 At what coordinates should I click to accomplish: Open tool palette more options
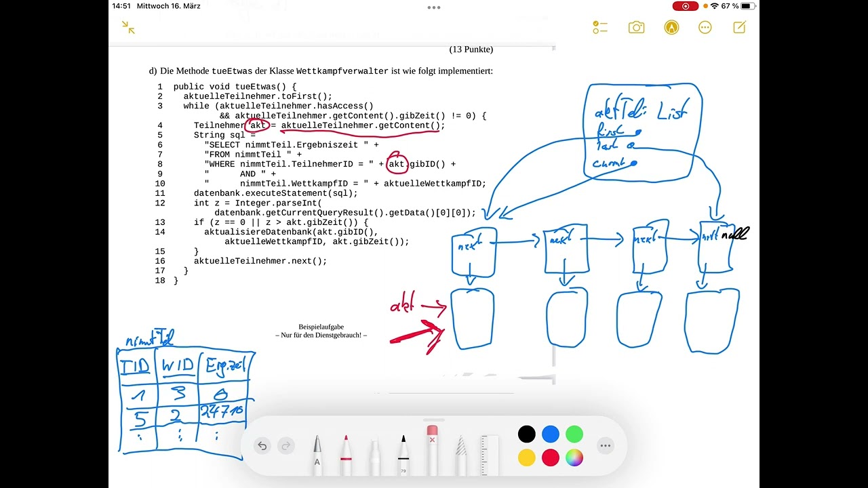[x=606, y=445]
